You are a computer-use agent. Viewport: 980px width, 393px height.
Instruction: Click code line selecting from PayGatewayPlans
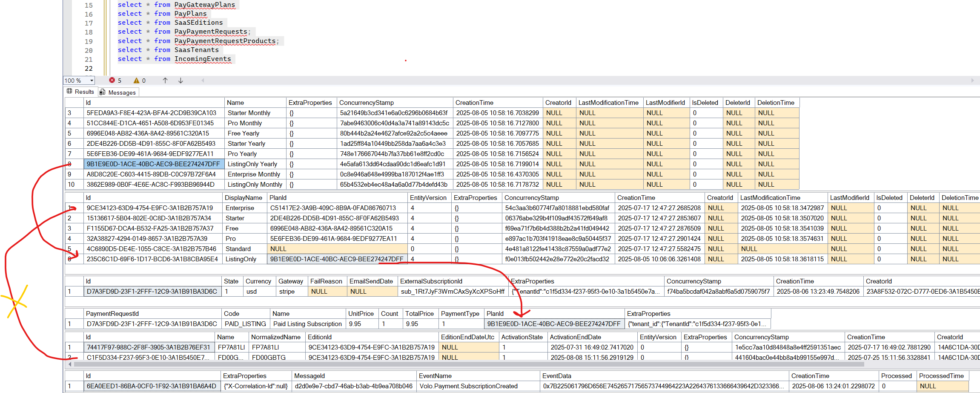tap(176, 5)
